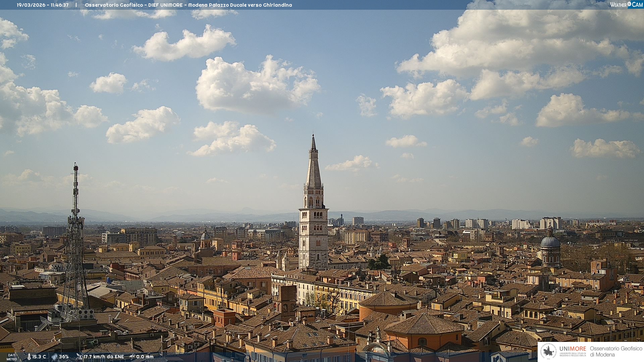Click the DATI METEO label

pos(12,357)
